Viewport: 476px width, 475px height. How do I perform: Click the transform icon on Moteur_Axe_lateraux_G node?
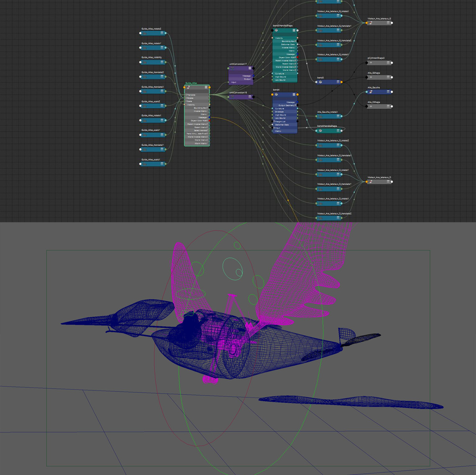click(x=371, y=23)
